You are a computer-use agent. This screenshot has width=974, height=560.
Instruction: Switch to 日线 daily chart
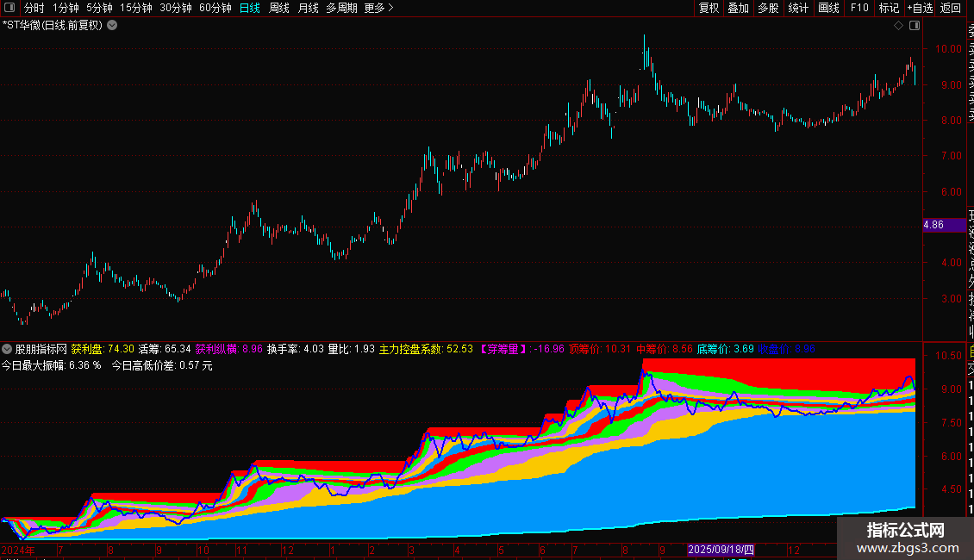click(250, 8)
